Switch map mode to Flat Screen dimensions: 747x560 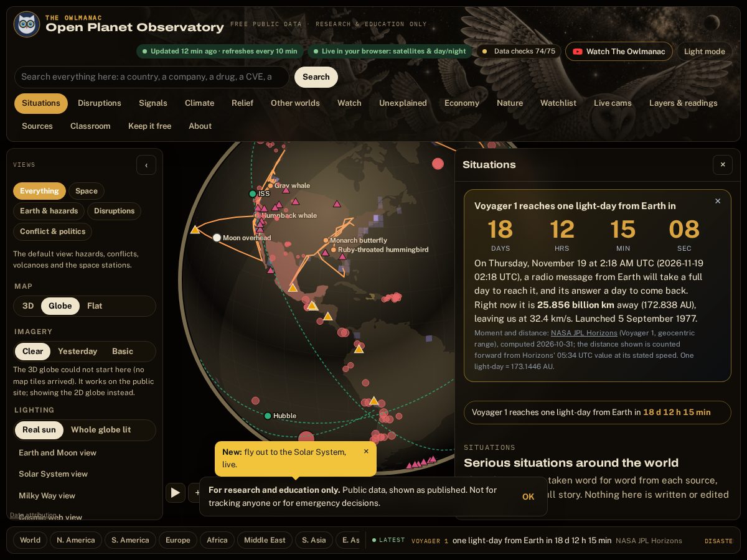pyautogui.click(x=95, y=306)
